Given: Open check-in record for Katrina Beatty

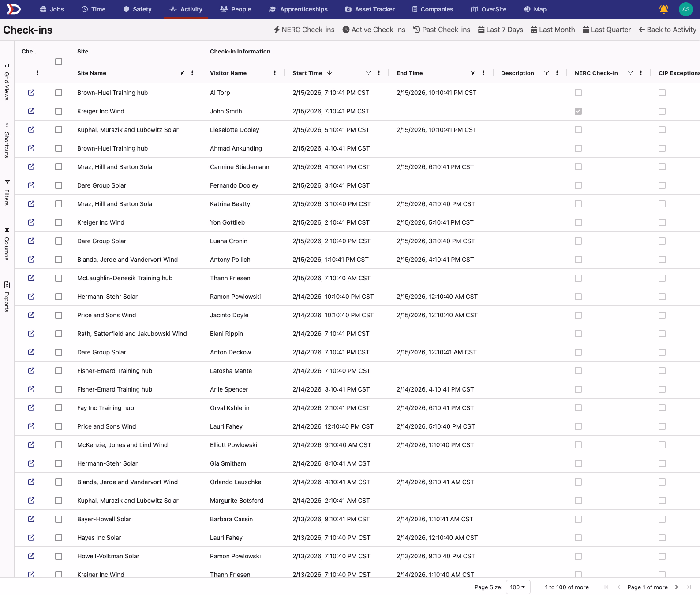Looking at the screenshot, I should click(31, 204).
